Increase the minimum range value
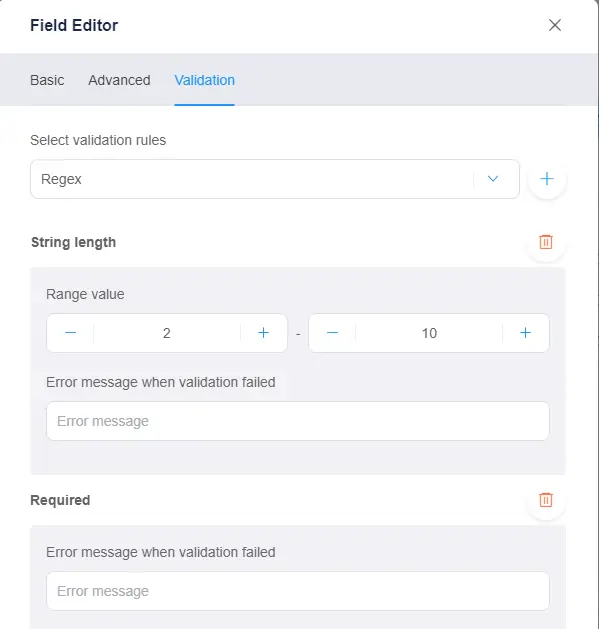 263,333
